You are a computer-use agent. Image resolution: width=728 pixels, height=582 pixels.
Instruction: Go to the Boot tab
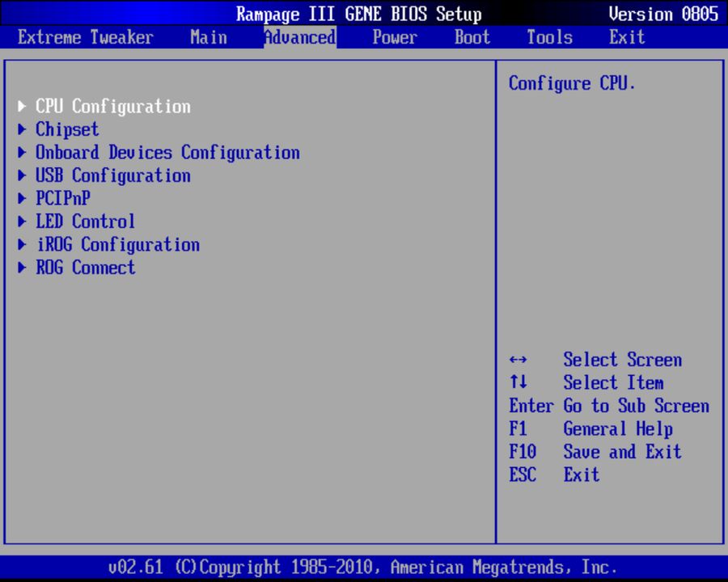point(472,37)
